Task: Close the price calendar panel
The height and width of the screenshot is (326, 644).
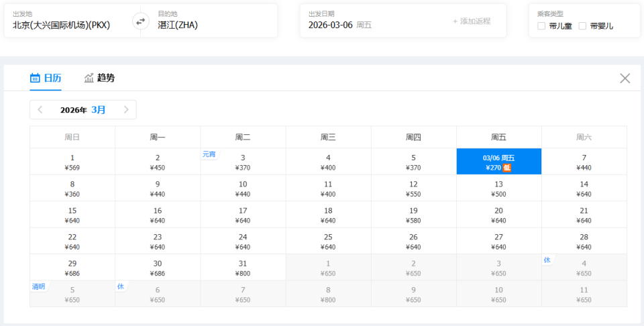Action: coord(625,78)
